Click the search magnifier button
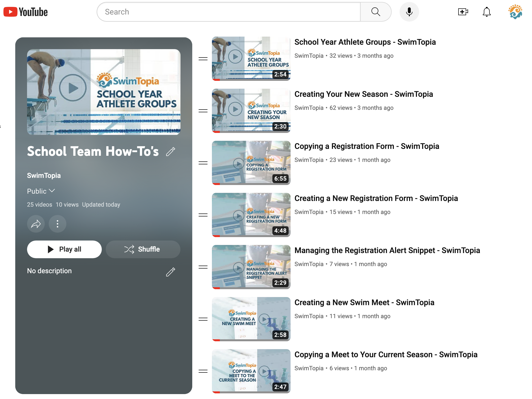 click(375, 12)
